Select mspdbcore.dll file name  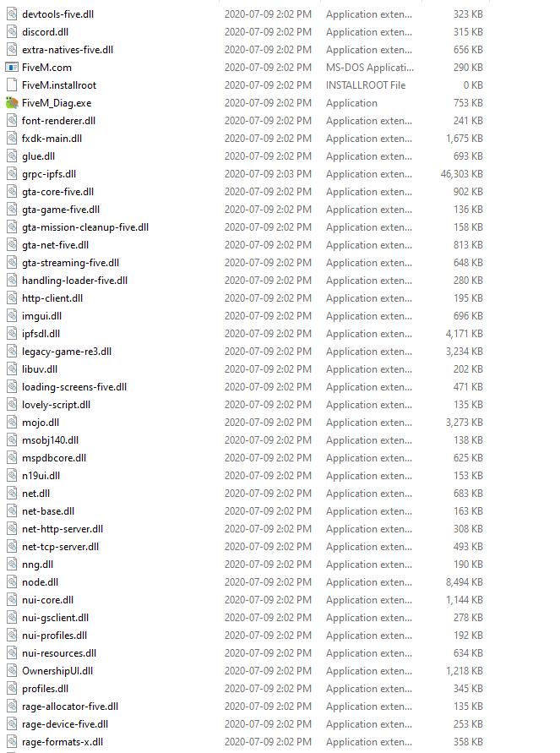(54, 458)
